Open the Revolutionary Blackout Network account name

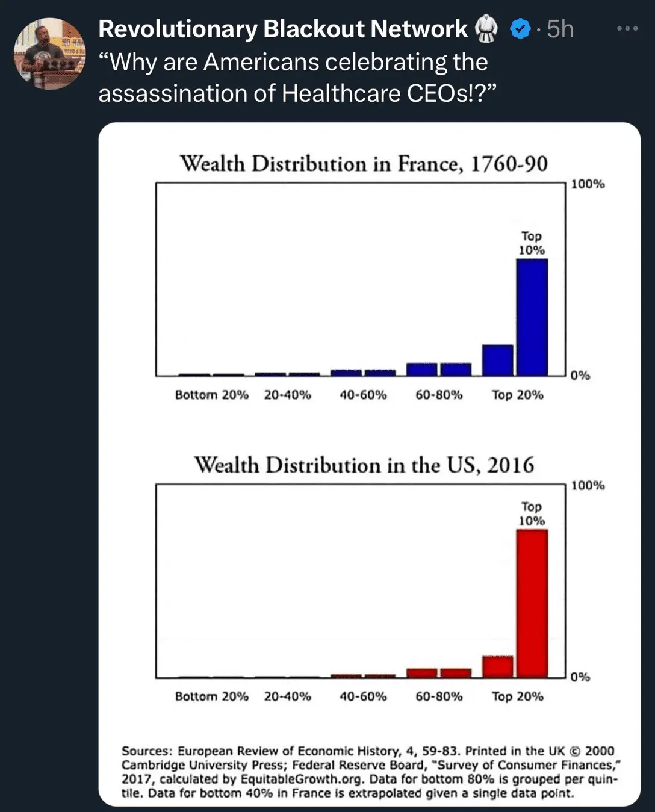[x=282, y=29]
